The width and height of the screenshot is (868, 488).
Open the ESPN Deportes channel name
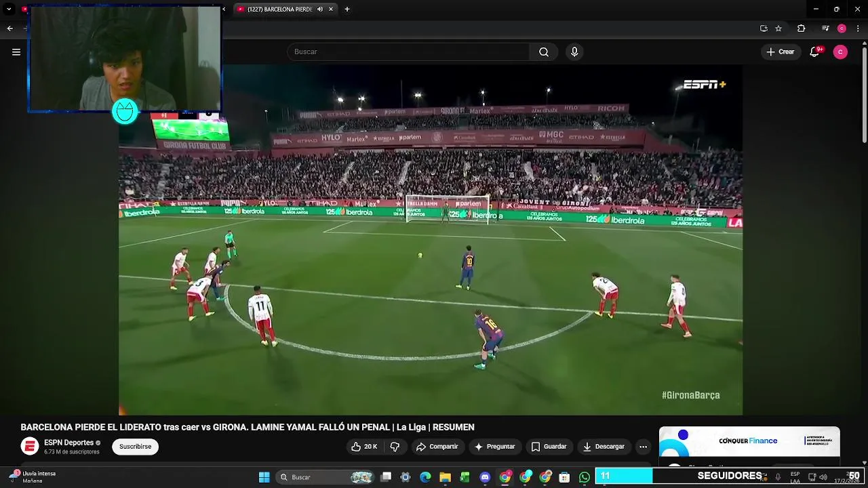[68, 443]
